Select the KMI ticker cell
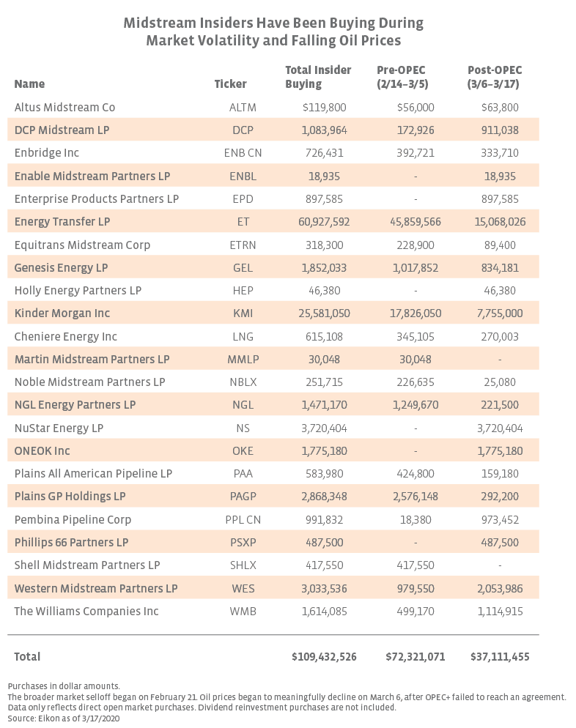The height and width of the screenshot is (728, 576). click(243, 313)
